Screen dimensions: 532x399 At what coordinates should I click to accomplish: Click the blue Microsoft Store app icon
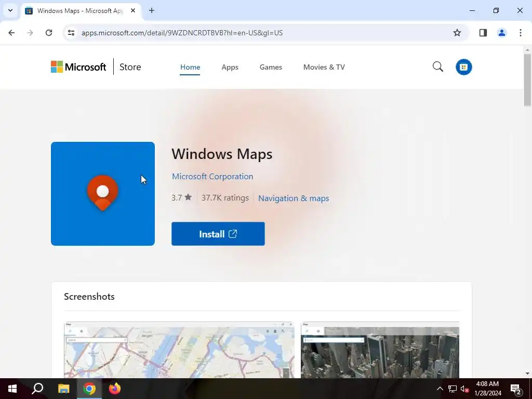click(x=463, y=67)
